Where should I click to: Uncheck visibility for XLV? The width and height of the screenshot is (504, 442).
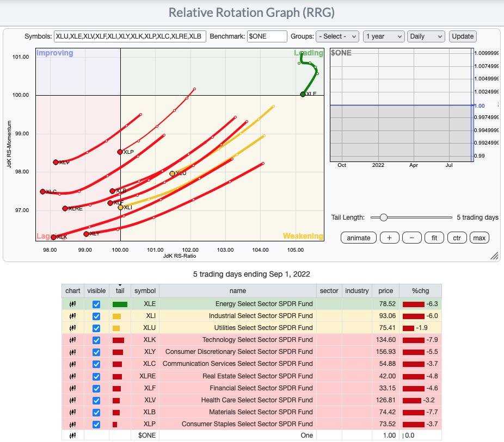coord(96,400)
